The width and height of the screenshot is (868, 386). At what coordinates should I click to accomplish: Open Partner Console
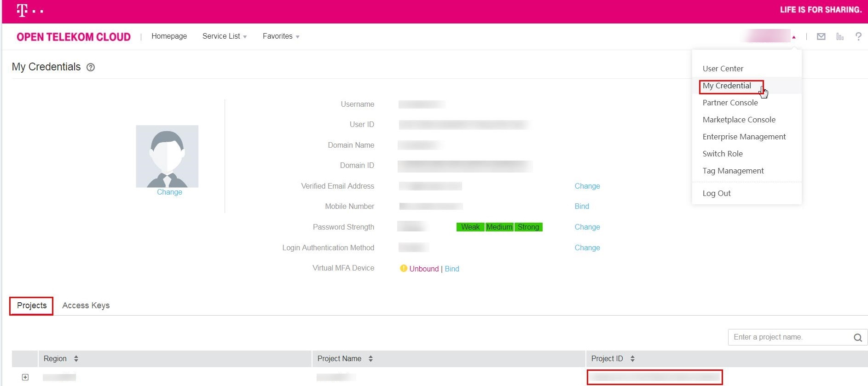tap(730, 103)
